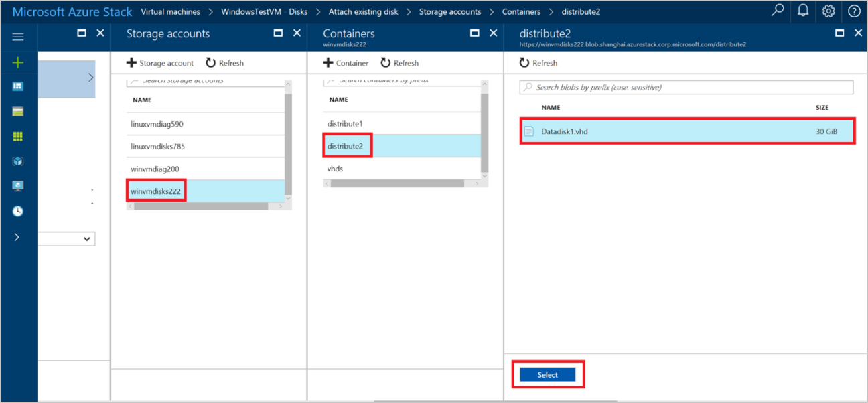Refresh the distribute2 blob list
Screen dimensions: 868x403
[x=538, y=62]
